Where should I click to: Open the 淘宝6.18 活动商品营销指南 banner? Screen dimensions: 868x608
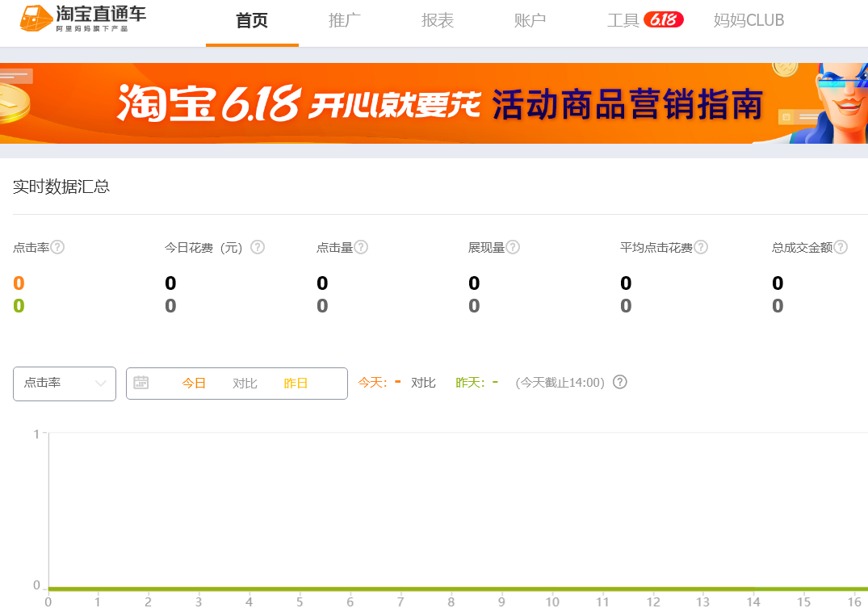point(434,103)
